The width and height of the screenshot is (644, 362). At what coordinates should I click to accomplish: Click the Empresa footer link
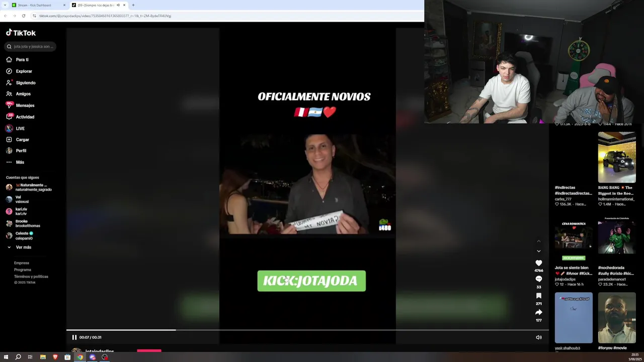pos(22,263)
